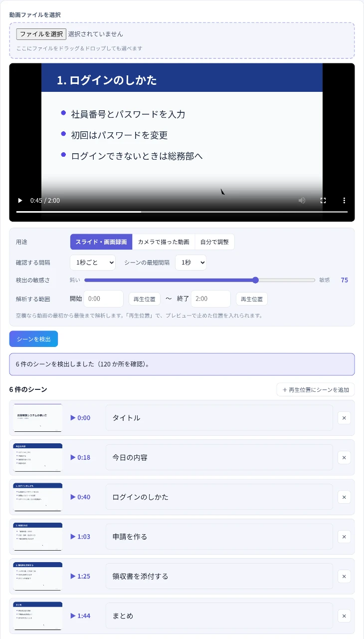Remove the ログインのしかた scene with ×
Image resolution: width=364 pixels, height=639 pixels.
coord(344,497)
